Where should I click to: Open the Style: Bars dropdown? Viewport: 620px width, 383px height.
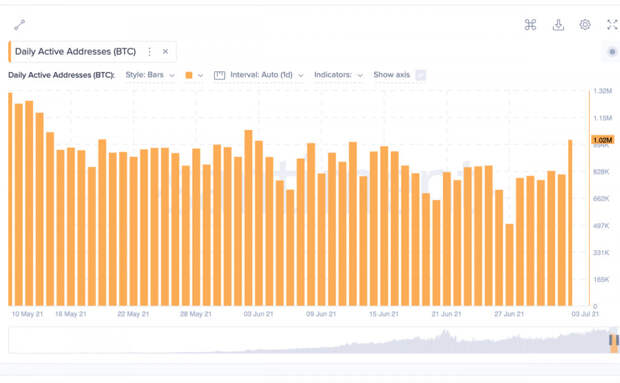pyautogui.click(x=150, y=75)
